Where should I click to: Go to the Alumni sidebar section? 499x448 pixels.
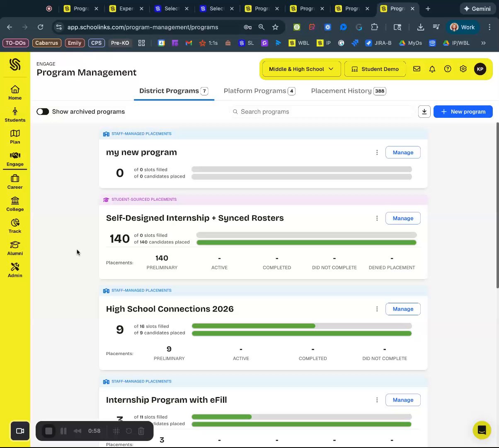click(15, 248)
